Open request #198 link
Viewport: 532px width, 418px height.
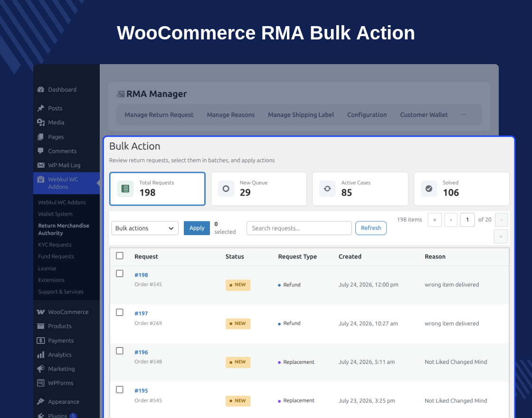click(141, 275)
